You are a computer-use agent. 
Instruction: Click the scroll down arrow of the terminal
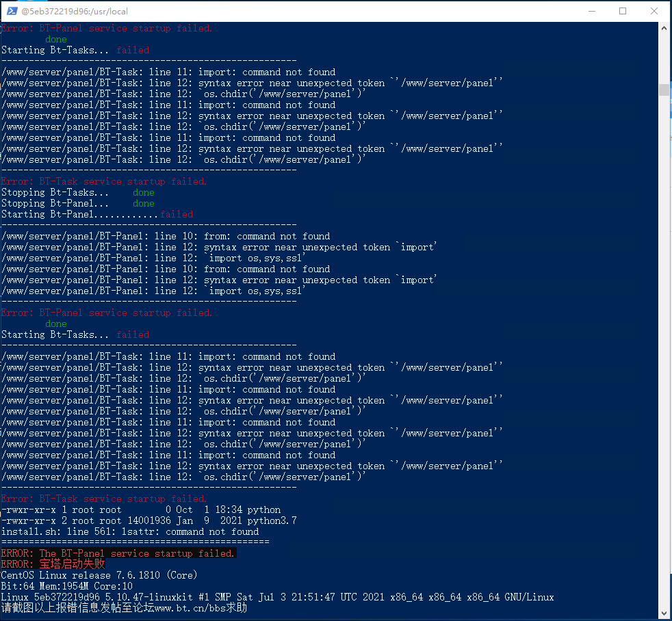click(664, 613)
